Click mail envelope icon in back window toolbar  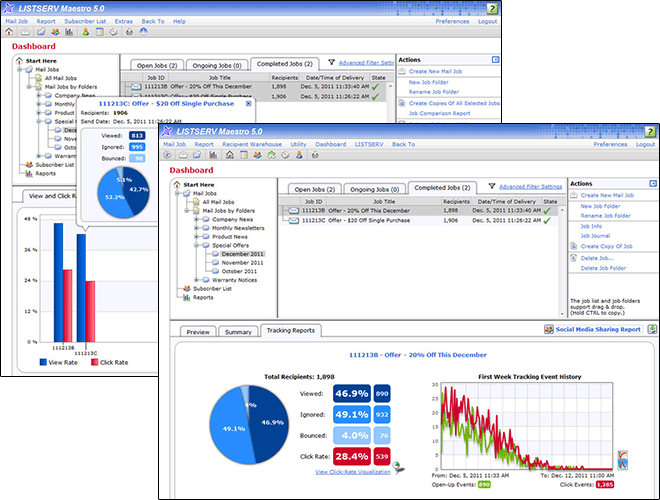coord(25,32)
